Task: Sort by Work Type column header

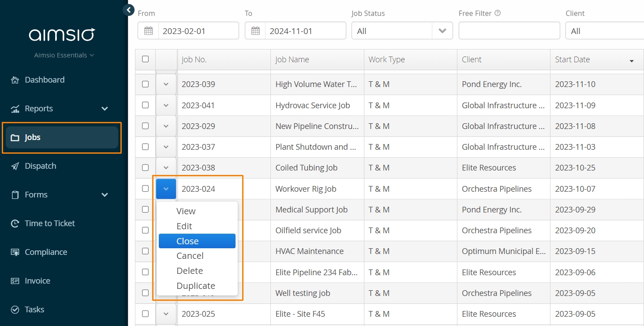Action: [411, 60]
